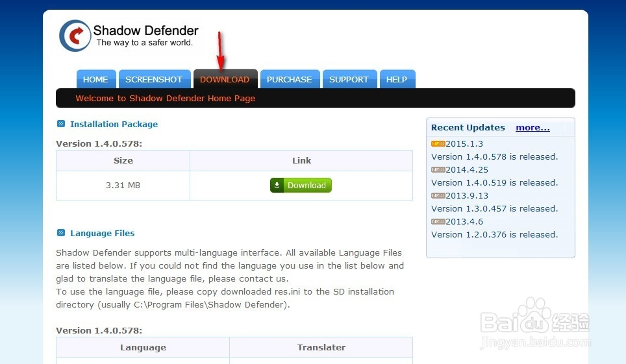This screenshot has width=626, height=364.
Task: Click the 2014.4.25 date entry
Action: coord(467,169)
